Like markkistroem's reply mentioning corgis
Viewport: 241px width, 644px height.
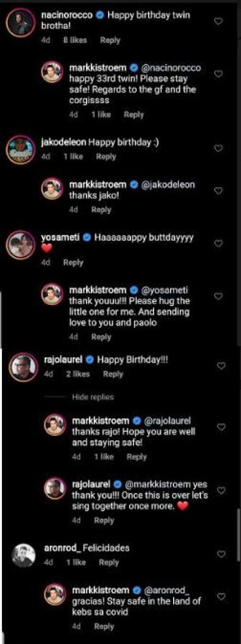tap(218, 74)
